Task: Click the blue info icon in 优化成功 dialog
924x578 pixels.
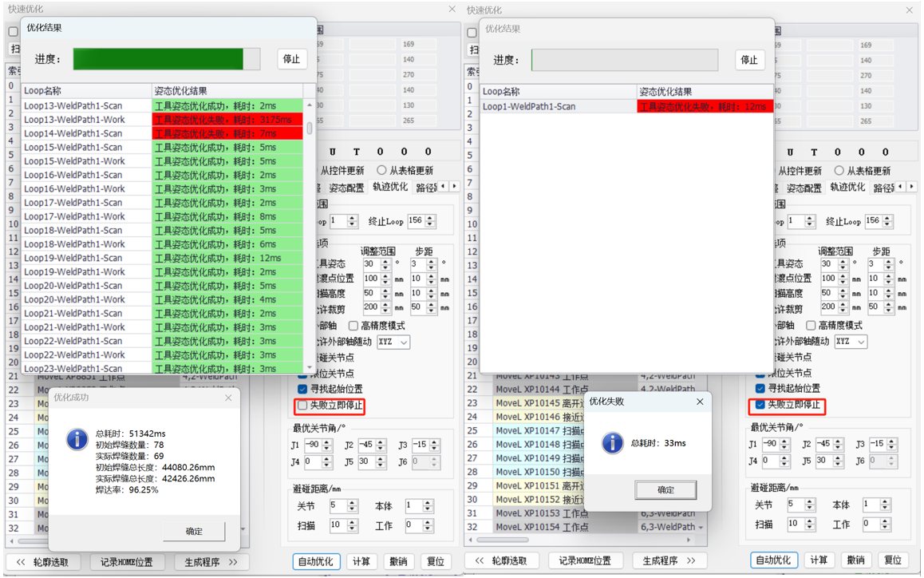Action: pyautogui.click(x=77, y=439)
